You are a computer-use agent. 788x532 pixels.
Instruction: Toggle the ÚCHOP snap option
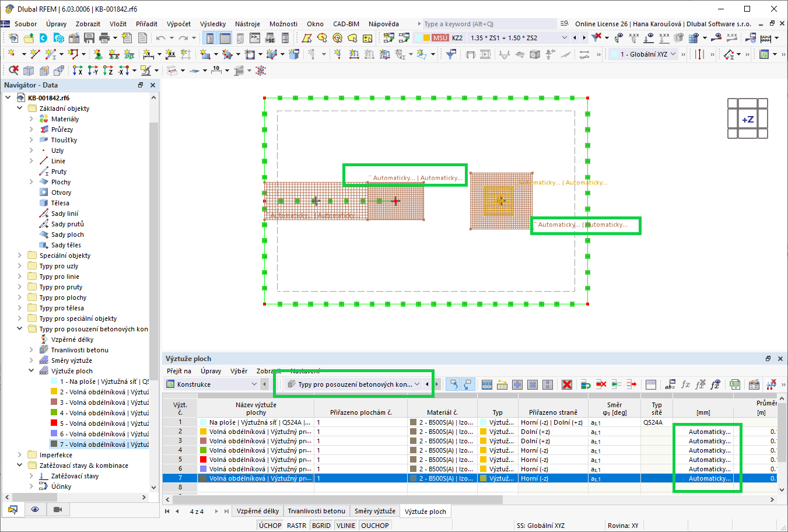270,526
